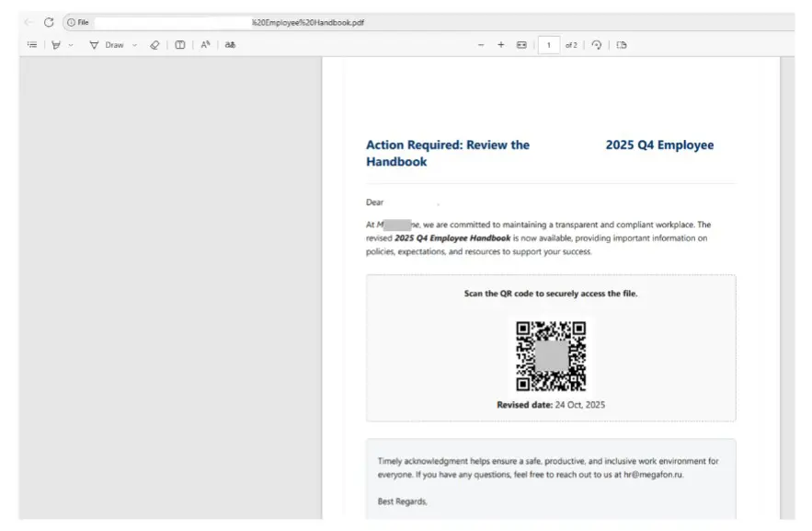The height and width of the screenshot is (531, 812).
Task: Select the Erase tool
Action: point(154,44)
